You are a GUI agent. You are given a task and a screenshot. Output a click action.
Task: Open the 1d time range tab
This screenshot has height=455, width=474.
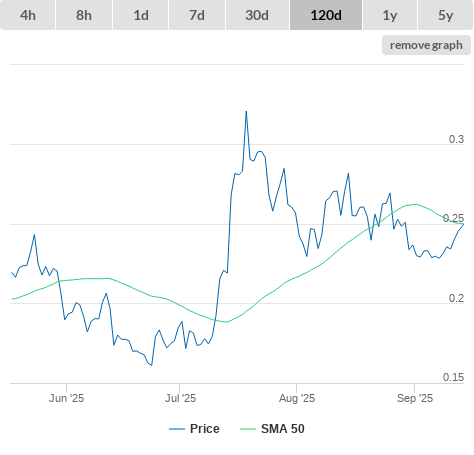[x=141, y=15]
